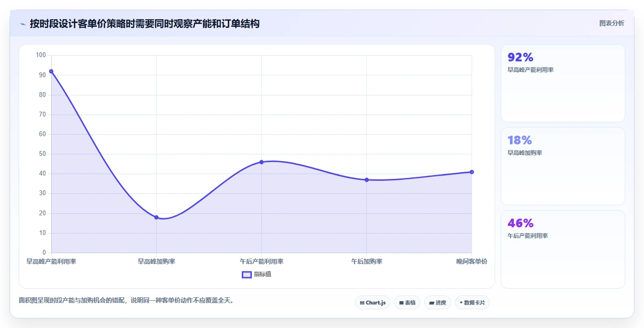Toggle the 指标值 legend item
The height and width of the screenshot is (328, 644).
click(257, 274)
